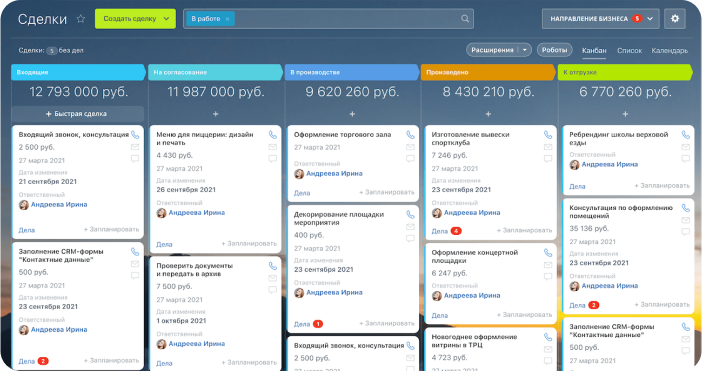Click date '1 октября 2021' on 'Проверить документы' card
Image resolution: width=702 pixels, height=371 pixels.
coord(181,321)
